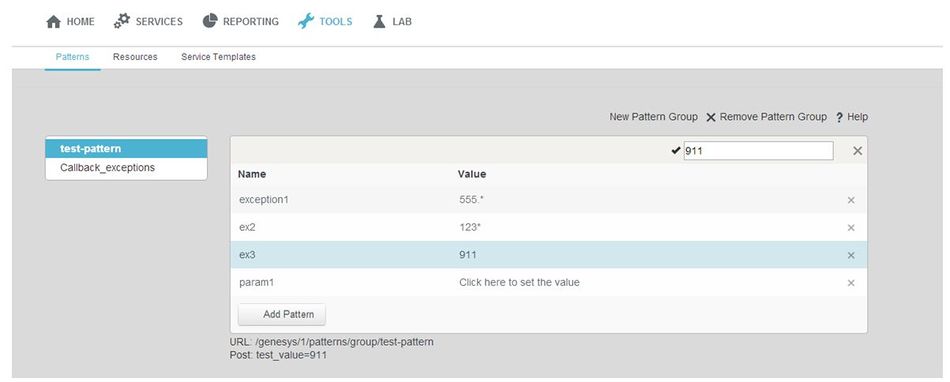Click the Reporting pie chart icon
The image size is (950, 382).
210,21
